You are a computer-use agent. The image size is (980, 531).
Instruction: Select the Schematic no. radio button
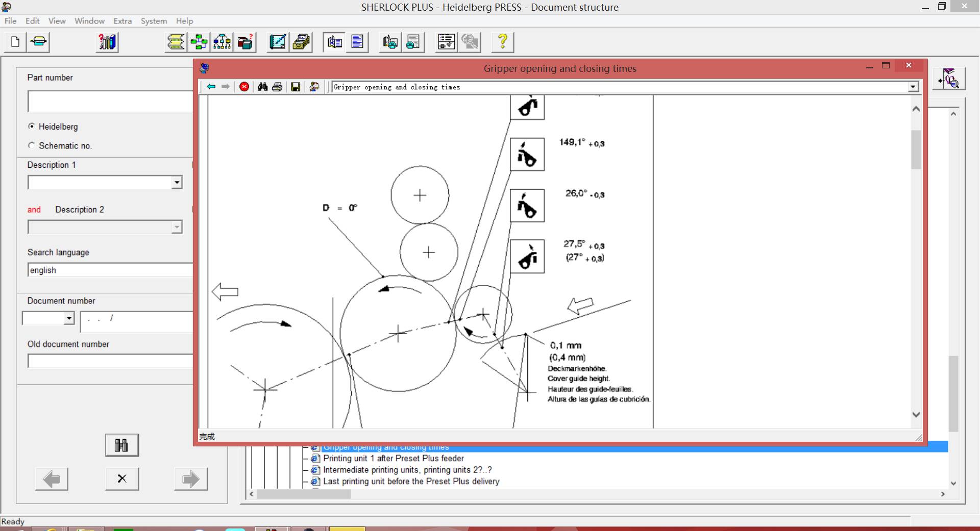click(32, 145)
